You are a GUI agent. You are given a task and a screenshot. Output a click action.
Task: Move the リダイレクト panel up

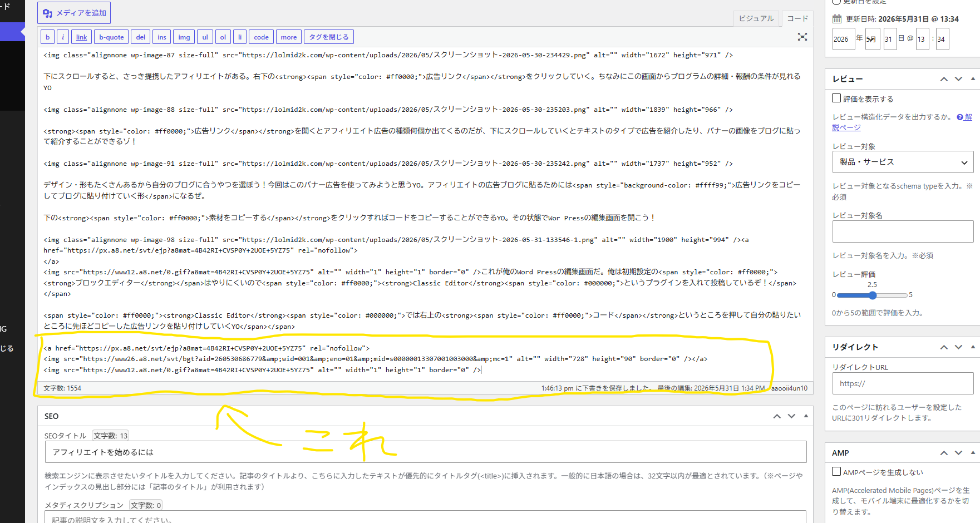coord(944,347)
